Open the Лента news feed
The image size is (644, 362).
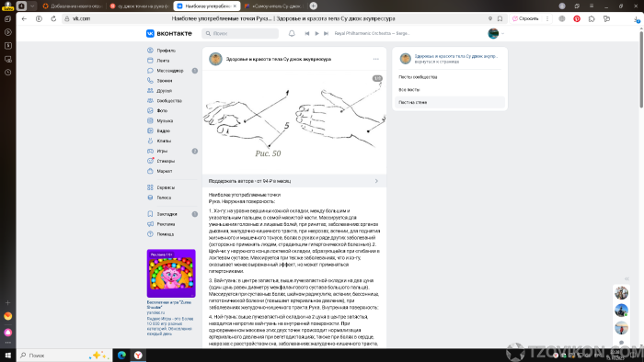pyautogui.click(x=163, y=61)
